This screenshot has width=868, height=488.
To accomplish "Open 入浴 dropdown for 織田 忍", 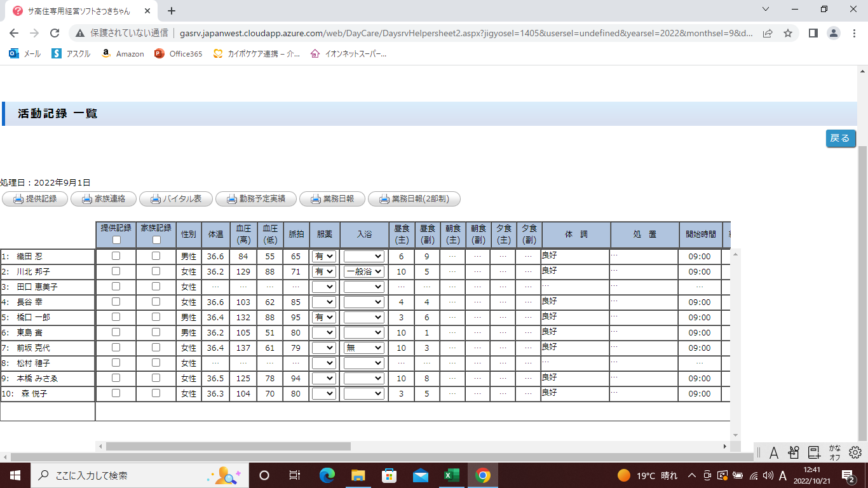I will click(364, 256).
